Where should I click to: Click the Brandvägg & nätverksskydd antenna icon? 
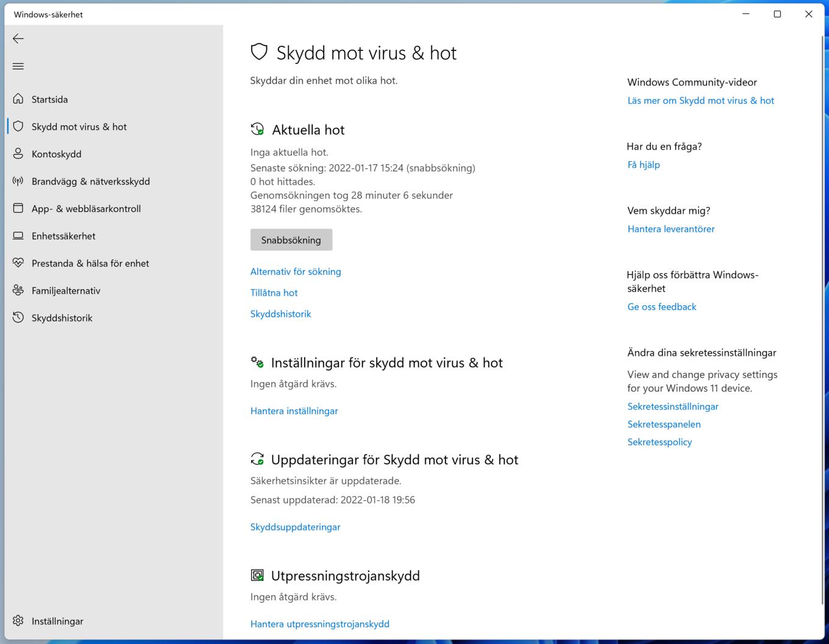[x=18, y=181]
